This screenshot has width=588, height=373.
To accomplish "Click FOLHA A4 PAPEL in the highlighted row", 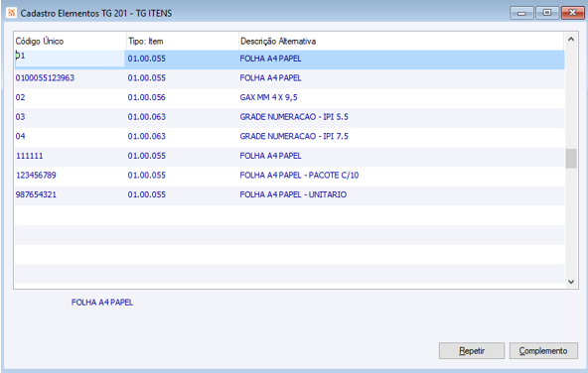I will coord(270,59).
